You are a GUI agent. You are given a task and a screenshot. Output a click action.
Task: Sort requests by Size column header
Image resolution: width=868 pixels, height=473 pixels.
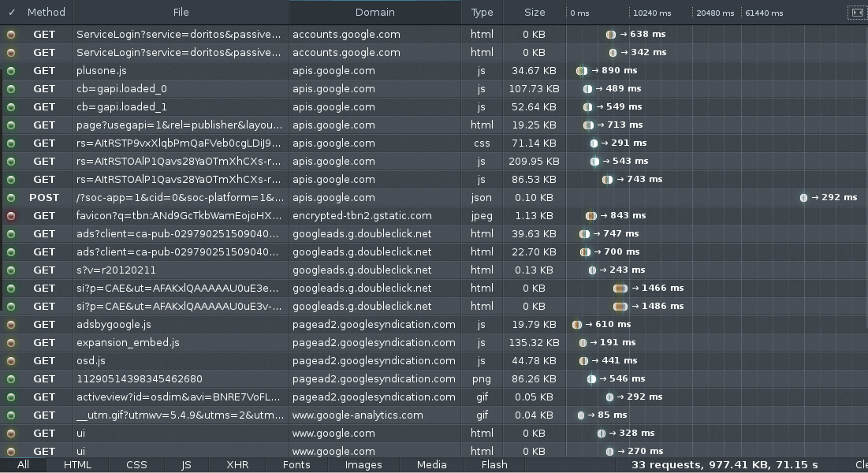coord(535,12)
